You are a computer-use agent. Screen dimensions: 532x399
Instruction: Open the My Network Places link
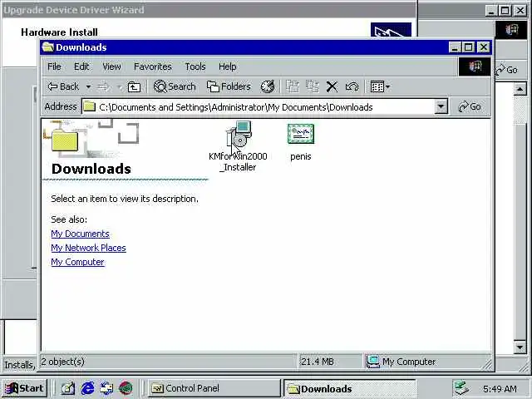click(x=89, y=248)
